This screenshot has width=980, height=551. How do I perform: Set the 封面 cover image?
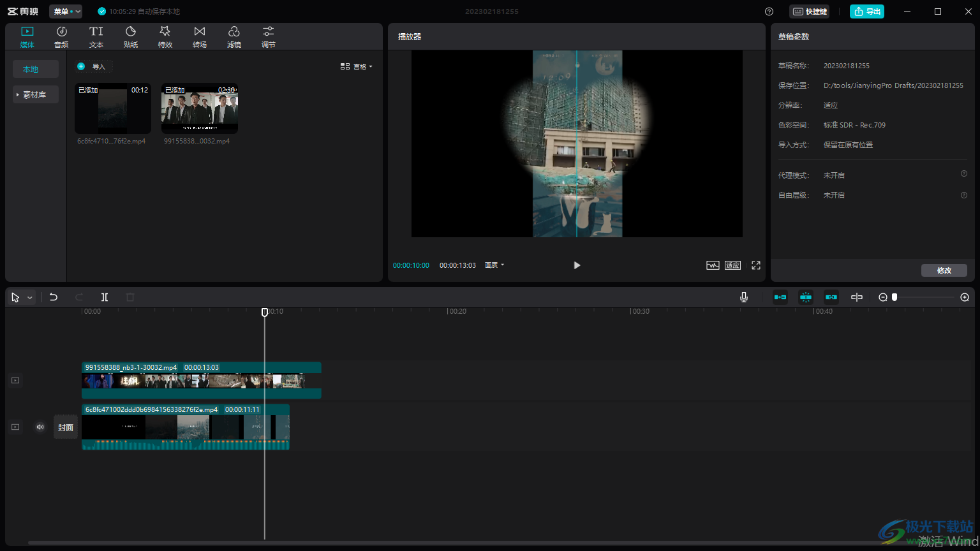point(66,427)
